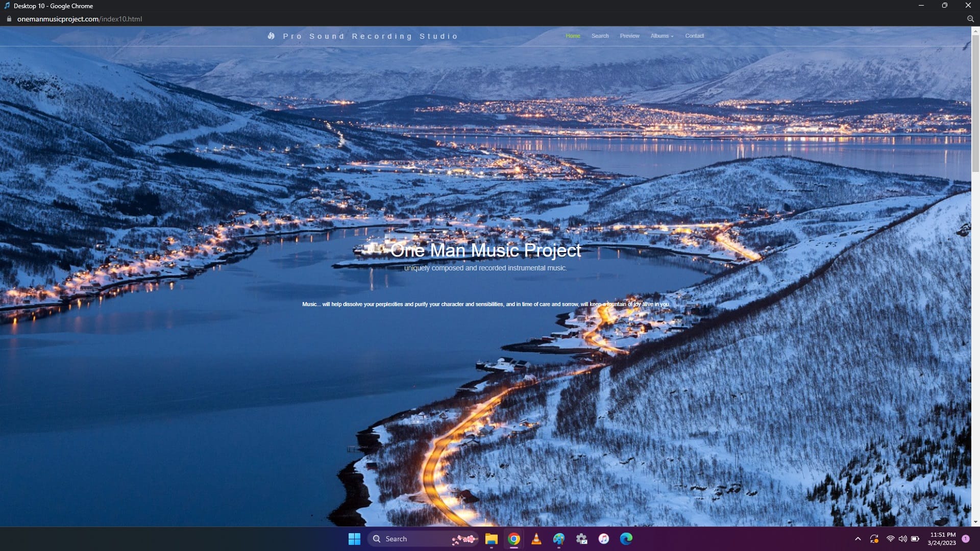Go to the Search page in navbar
Screen dimensions: 980x551
[600, 36]
